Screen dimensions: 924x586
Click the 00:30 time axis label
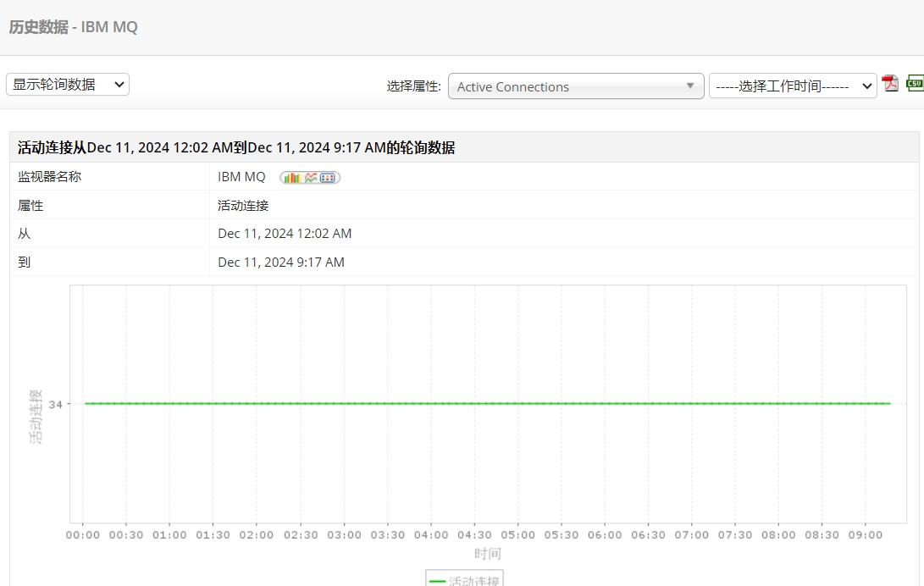coord(126,534)
